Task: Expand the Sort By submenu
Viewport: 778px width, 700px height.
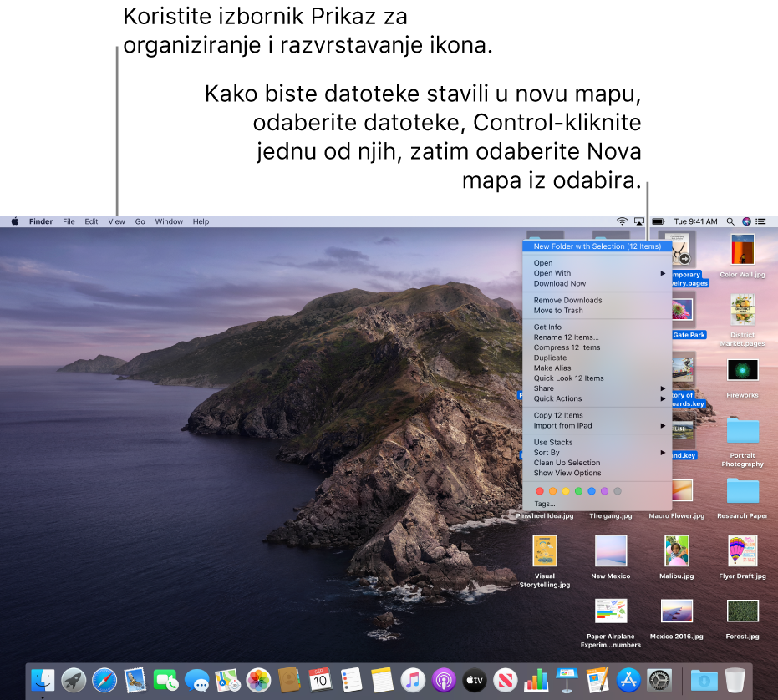Action: 597,452
